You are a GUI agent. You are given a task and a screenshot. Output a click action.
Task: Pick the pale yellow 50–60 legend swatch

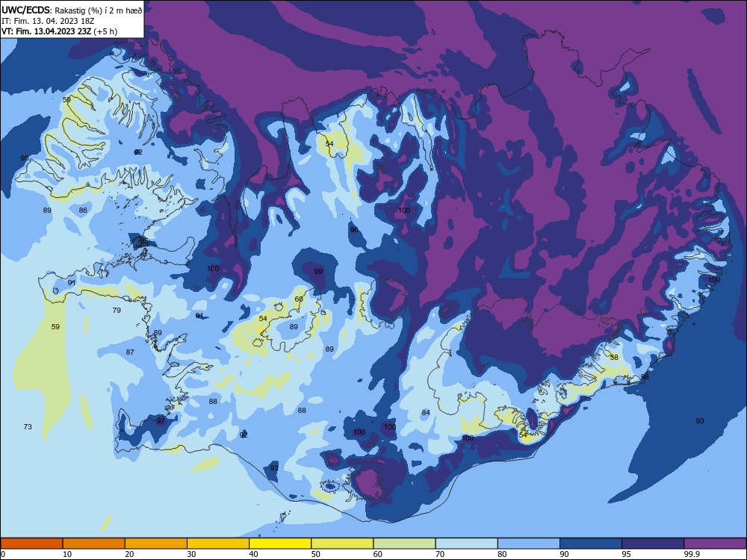[x=343, y=544]
